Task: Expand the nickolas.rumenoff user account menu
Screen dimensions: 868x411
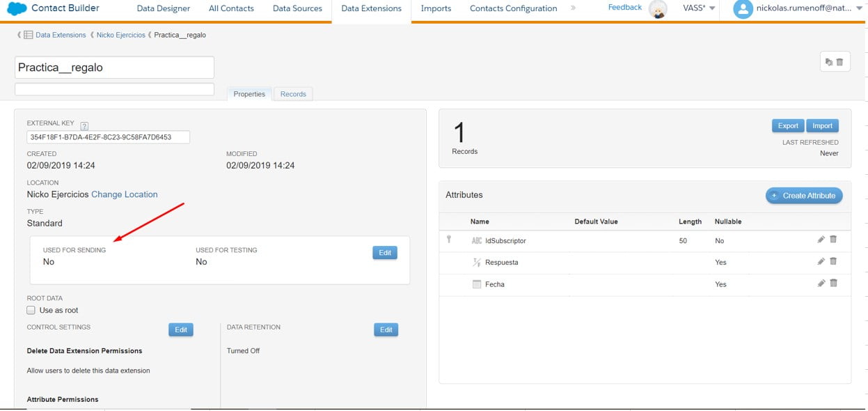Action: coord(800,8)
